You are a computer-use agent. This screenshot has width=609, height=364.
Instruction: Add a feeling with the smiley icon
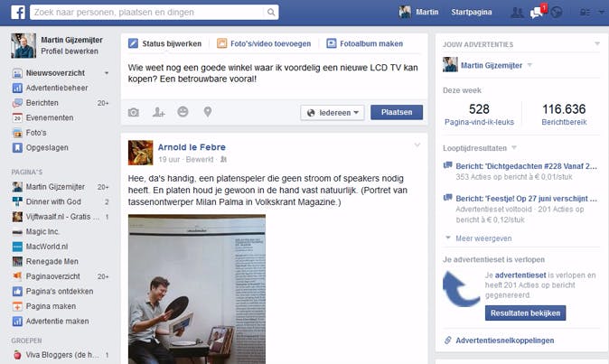point(183,112)
